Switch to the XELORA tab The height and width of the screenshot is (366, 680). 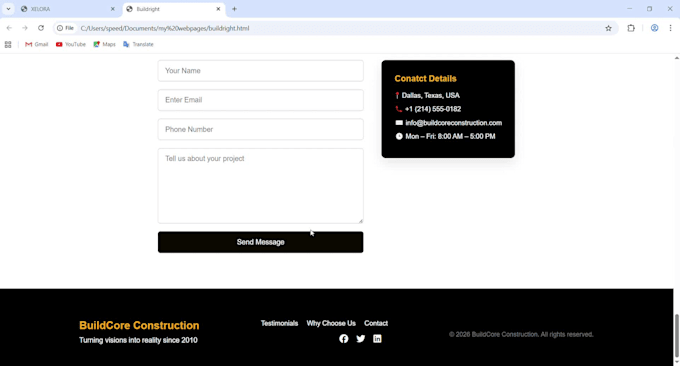(68, 9)
